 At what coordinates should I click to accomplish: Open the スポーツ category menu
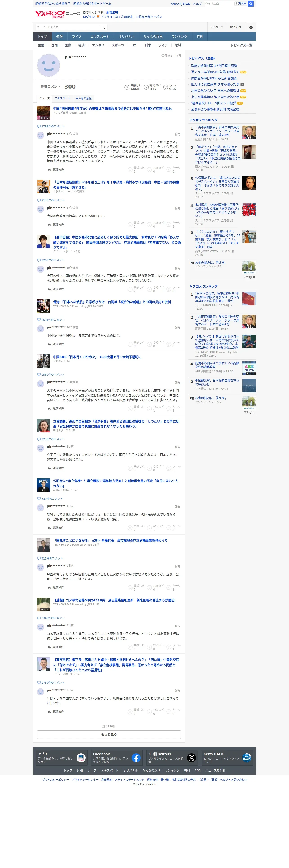[118, 46]
